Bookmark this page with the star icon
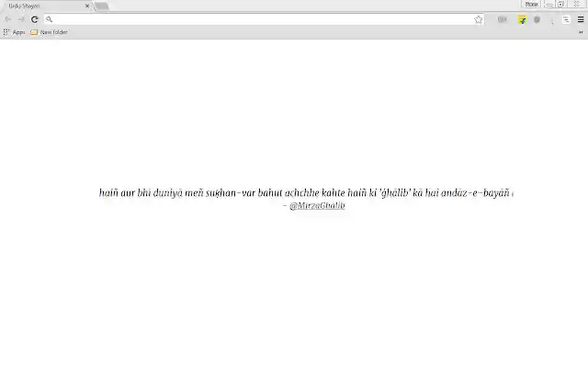The image size is (588, 368). [x=478, y=19]
